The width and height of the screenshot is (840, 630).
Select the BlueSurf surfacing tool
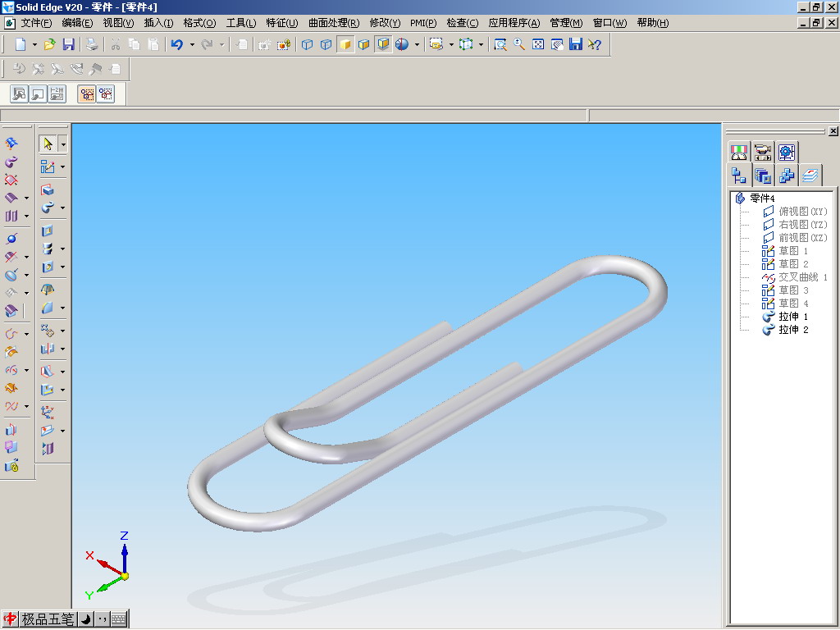pyautogui.click(x=11, y=143)
